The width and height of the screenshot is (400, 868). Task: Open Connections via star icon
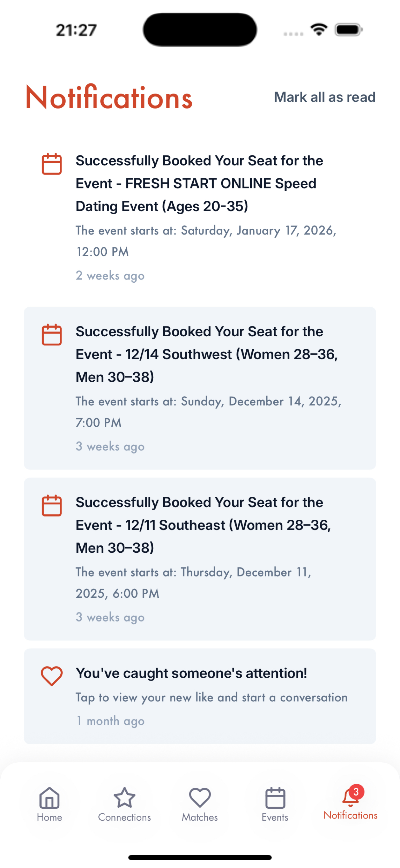pyautogui.click(x=124, y=798)
